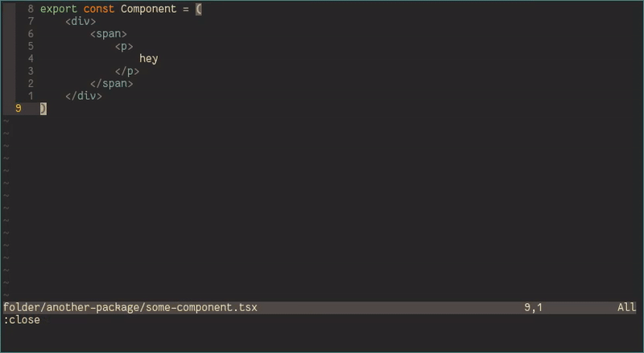Click the current line number 9 in the gutter

click(18, 108)
